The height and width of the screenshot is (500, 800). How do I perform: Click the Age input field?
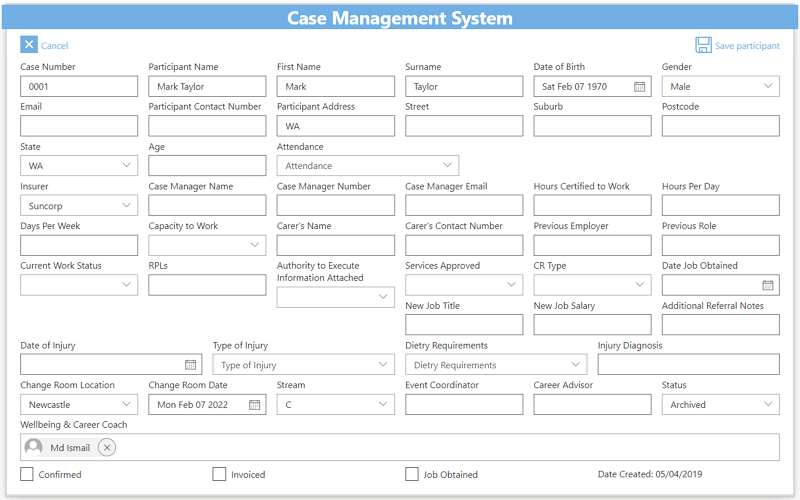(x=207, y=166)
